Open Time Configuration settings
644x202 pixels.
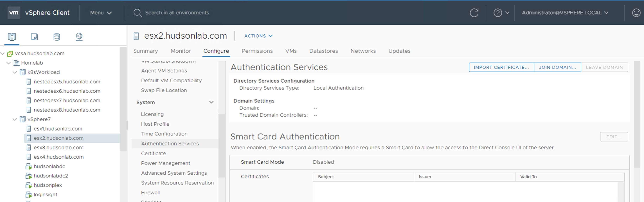[x=164, y=134]
